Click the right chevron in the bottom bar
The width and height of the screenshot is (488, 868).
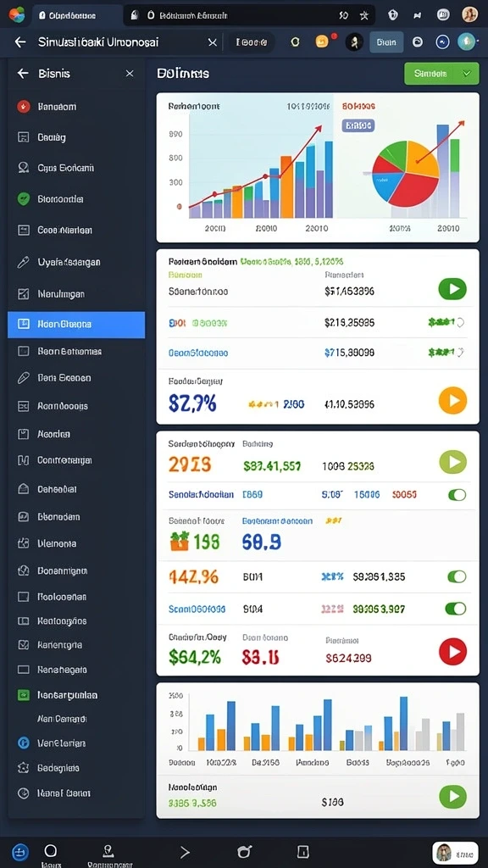(184, 852)
